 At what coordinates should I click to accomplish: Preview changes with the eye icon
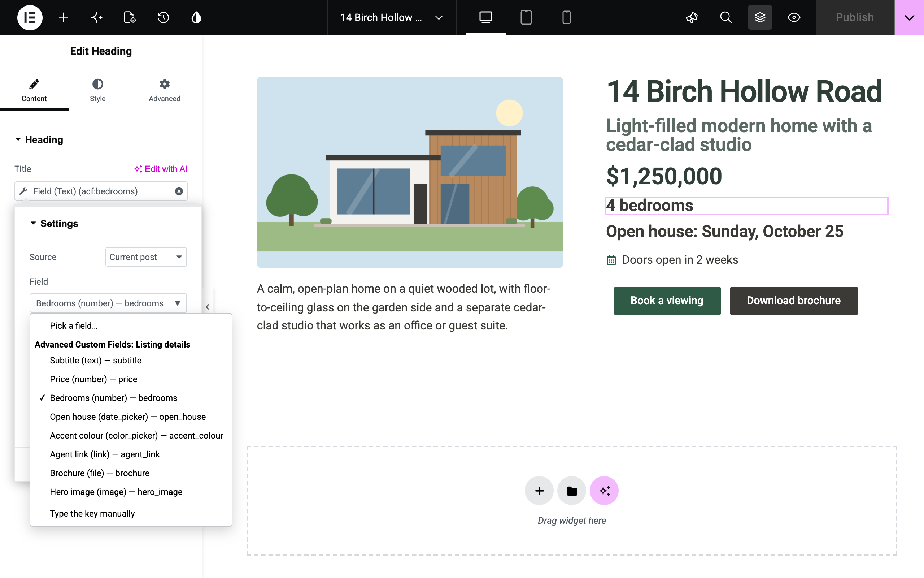click(794, 17)
